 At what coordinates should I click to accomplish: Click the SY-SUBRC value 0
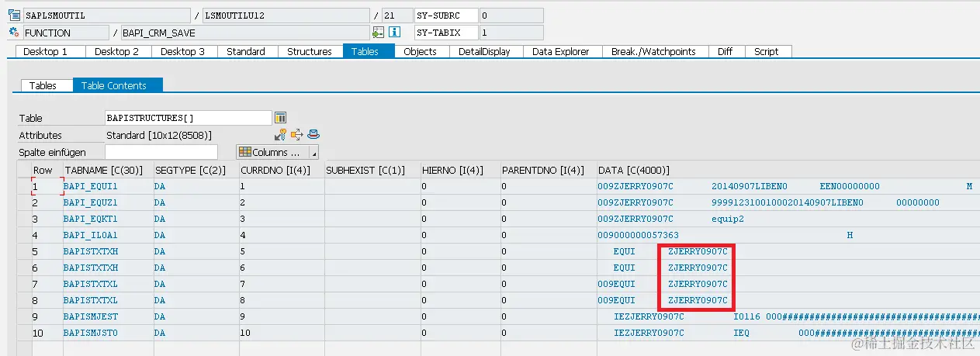pyautogui.click(x=511, y=16)
